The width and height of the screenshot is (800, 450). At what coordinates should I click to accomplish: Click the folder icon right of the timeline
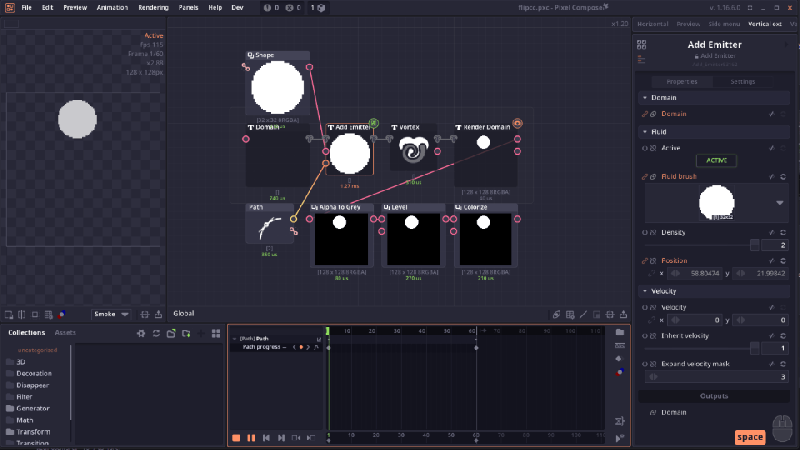[x=620, y=332]
